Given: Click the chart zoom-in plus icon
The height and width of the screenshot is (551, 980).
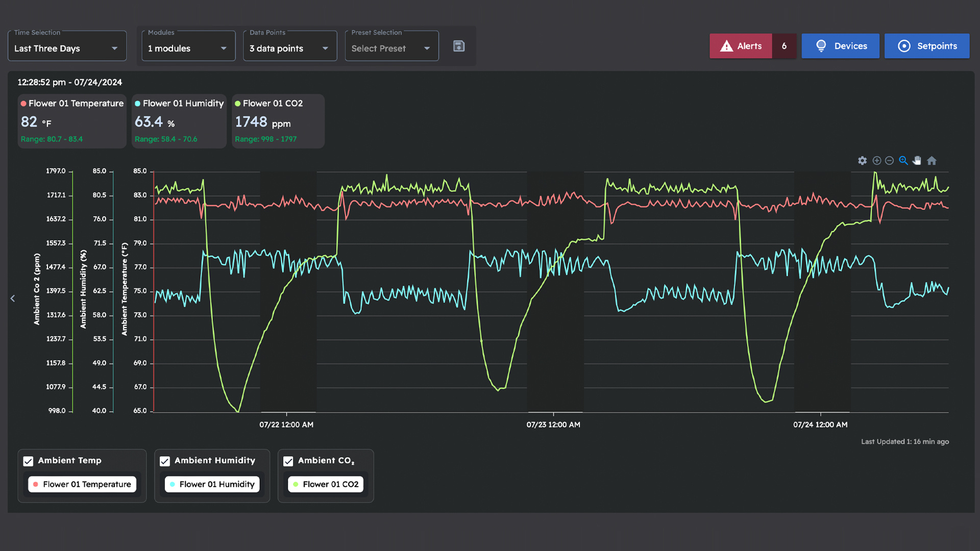Looking at the screenshot, I should point(877,161).
